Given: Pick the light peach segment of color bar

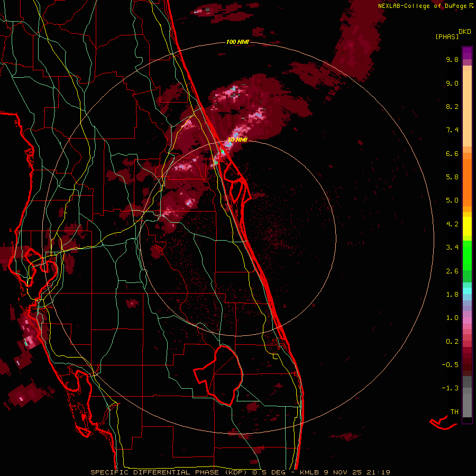Looking at the screenshot, I should tap(467, 108).
